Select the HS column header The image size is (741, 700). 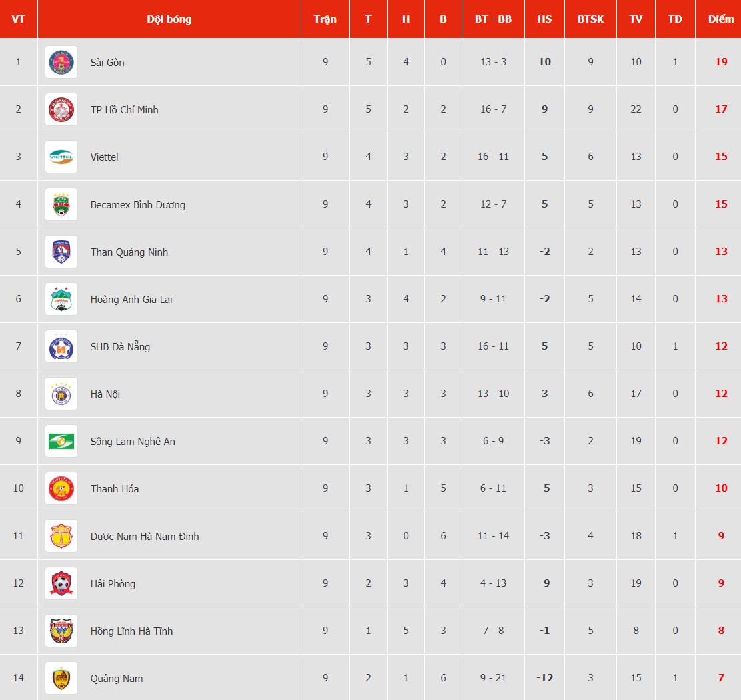544,19
